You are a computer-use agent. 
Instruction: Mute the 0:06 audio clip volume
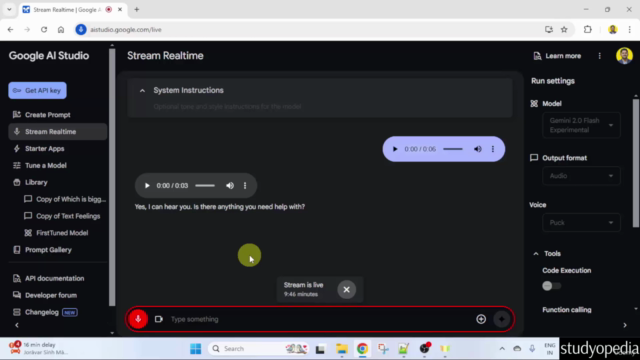[x=477, y=149]
